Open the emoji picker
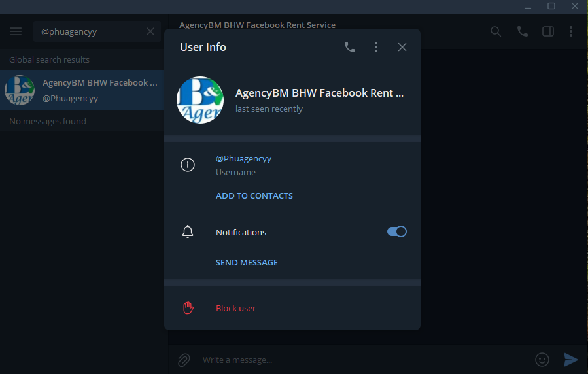Viewport: 588px width, 374px height. click(542, 360)
